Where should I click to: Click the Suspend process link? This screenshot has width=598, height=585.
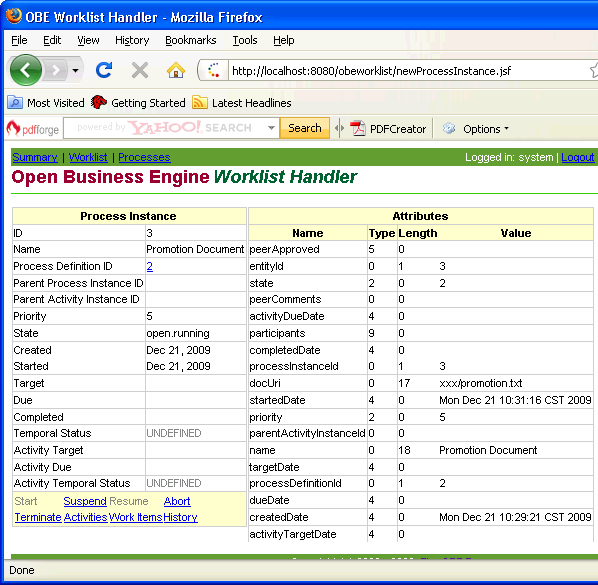pos(85,501)
